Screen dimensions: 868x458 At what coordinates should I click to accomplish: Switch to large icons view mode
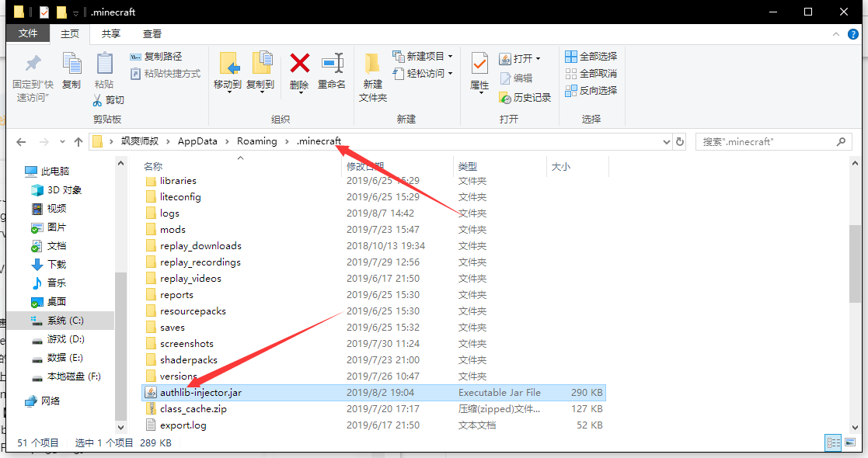(x=851, y=442)
